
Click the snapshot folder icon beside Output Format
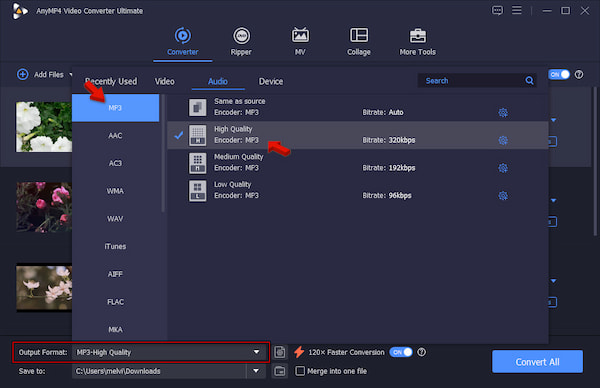280,352
